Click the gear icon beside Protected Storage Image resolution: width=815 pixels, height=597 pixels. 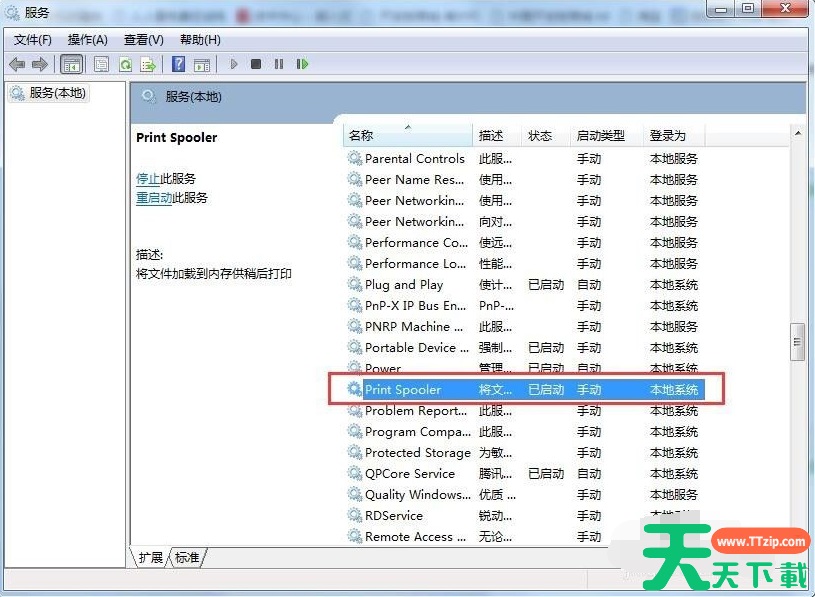(355, 453)
